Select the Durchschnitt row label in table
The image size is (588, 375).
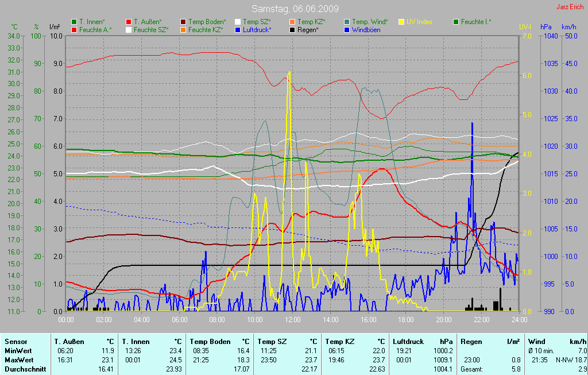click(25, 369)
